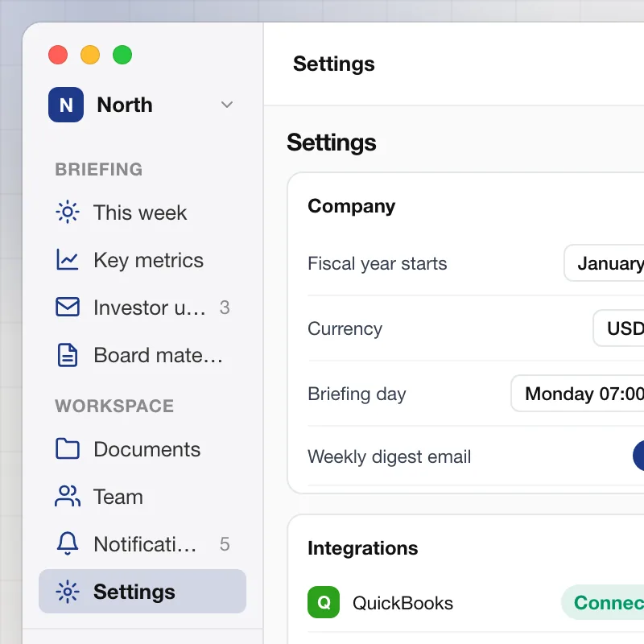Click the QuickBooks integration name
This screenshot has width=644, height=644.
coord(403,603)
